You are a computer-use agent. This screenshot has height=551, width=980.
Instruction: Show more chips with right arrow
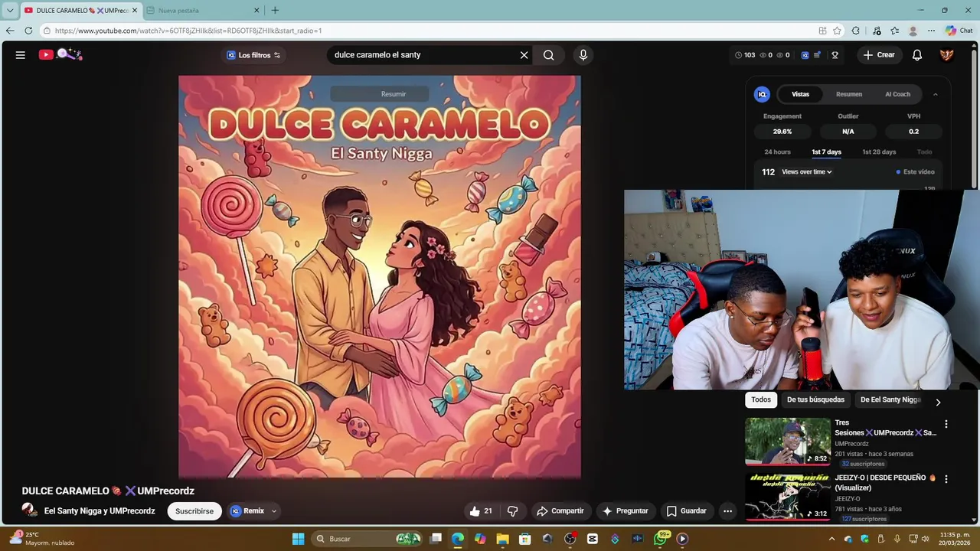[938, 402]
